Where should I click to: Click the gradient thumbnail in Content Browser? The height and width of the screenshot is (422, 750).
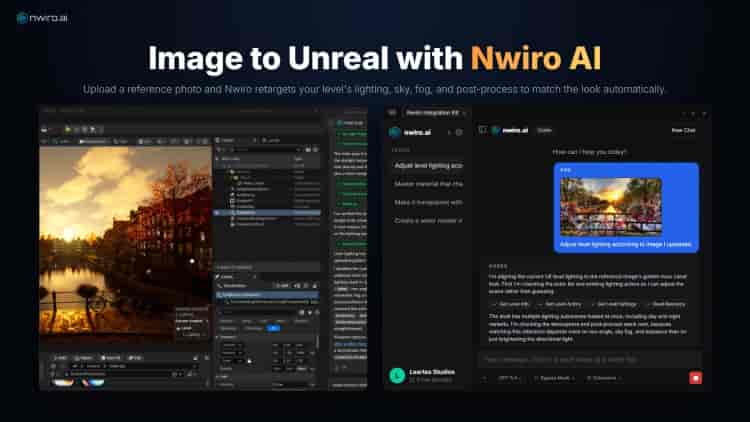[64, 381]
